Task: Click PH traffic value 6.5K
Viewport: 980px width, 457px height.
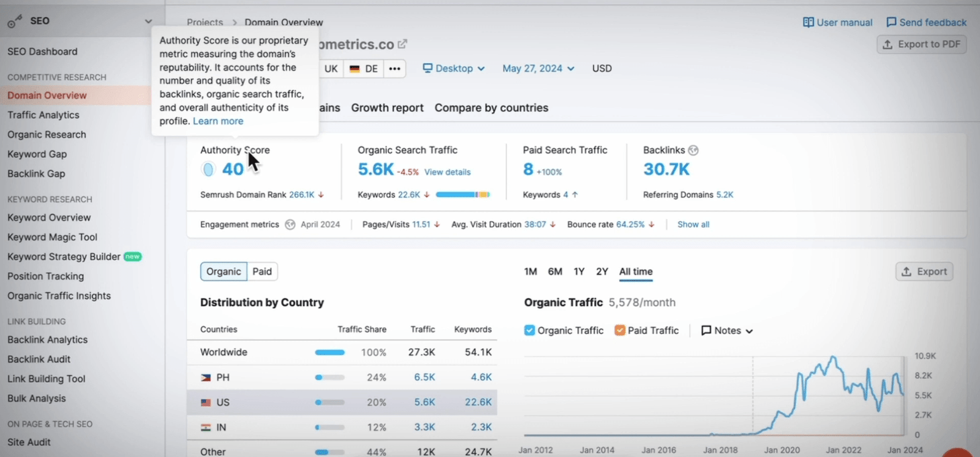Action: (424, 377)
